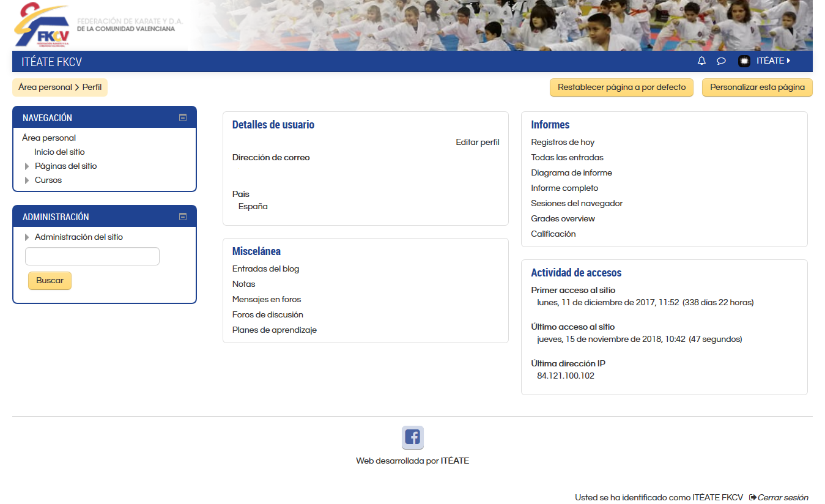Viewport: 825px width, 504px height.
Task: Click the FKCV federation logo
Action: click(43, 25)
